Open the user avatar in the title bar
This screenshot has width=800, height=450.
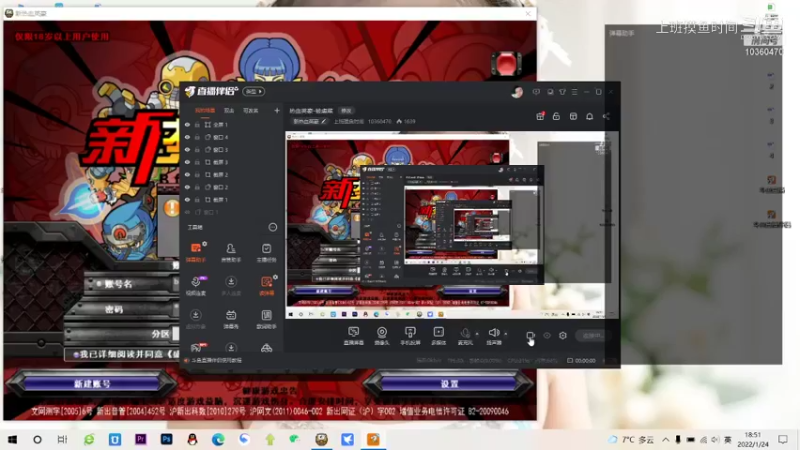[517, 92]
